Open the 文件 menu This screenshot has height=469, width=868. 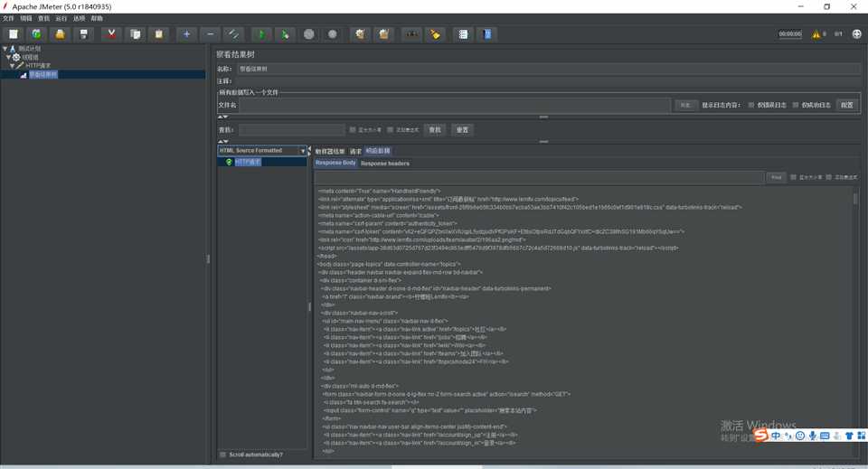point(8,18)
